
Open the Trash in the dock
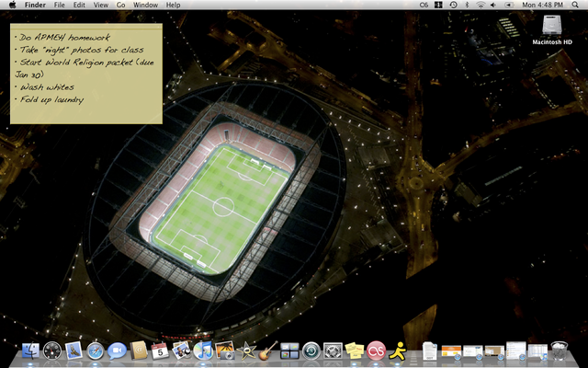click(x=560, y=351)
